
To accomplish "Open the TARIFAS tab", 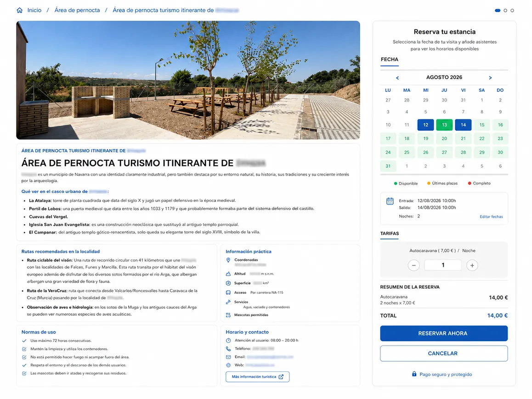I will click(x=390, y=234).
